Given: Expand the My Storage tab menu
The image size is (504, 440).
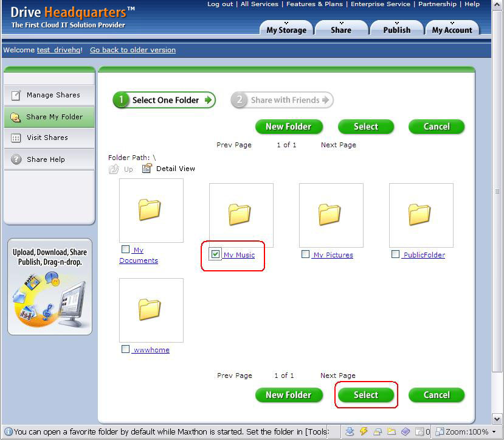Looking at the screenshot, I should 286,29.
